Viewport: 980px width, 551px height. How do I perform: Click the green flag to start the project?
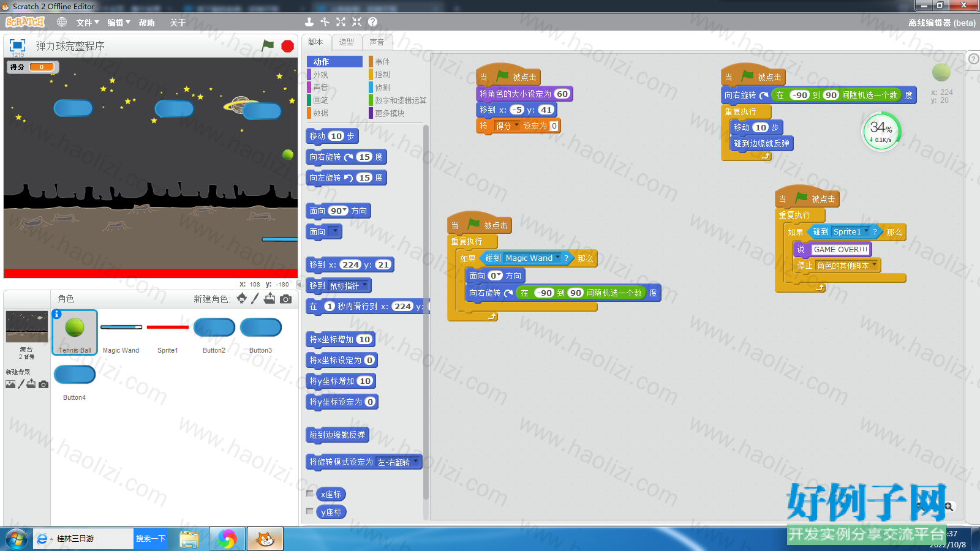click(x=268, y=45)
